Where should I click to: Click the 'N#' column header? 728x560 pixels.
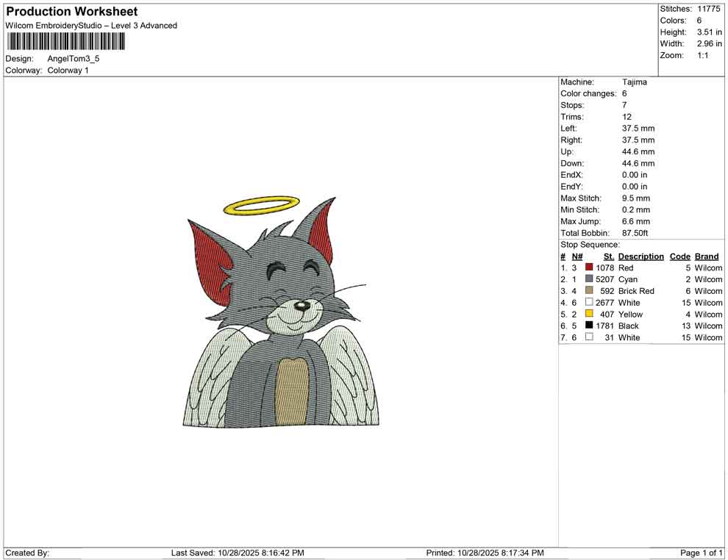[x=577, y=256]
